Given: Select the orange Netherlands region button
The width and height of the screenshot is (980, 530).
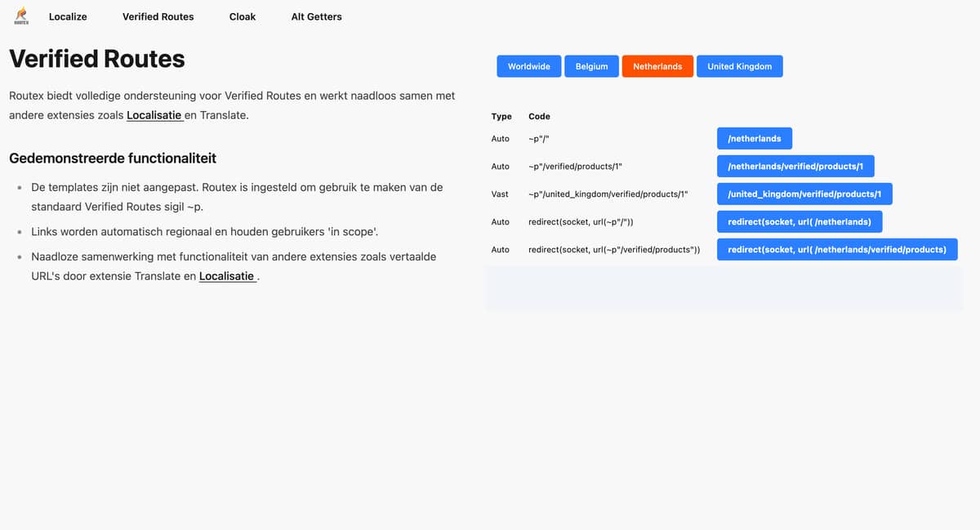Looking at the screenshot, I should 657,66.
